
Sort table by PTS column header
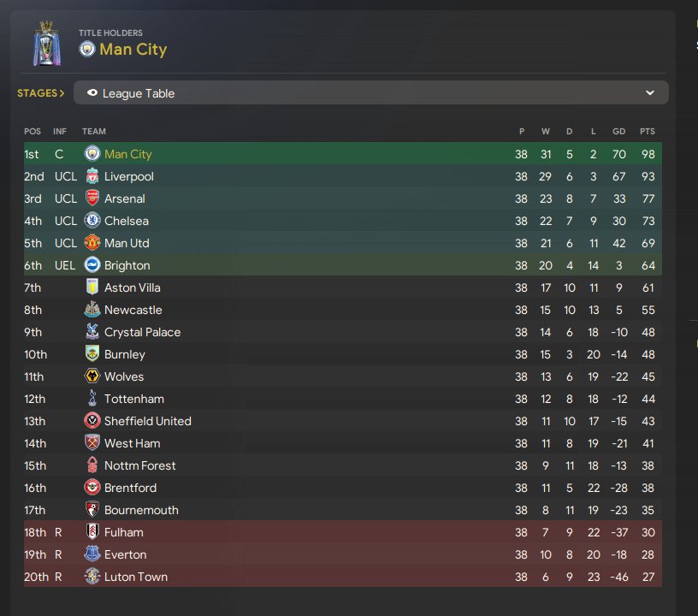pos(647,132)
